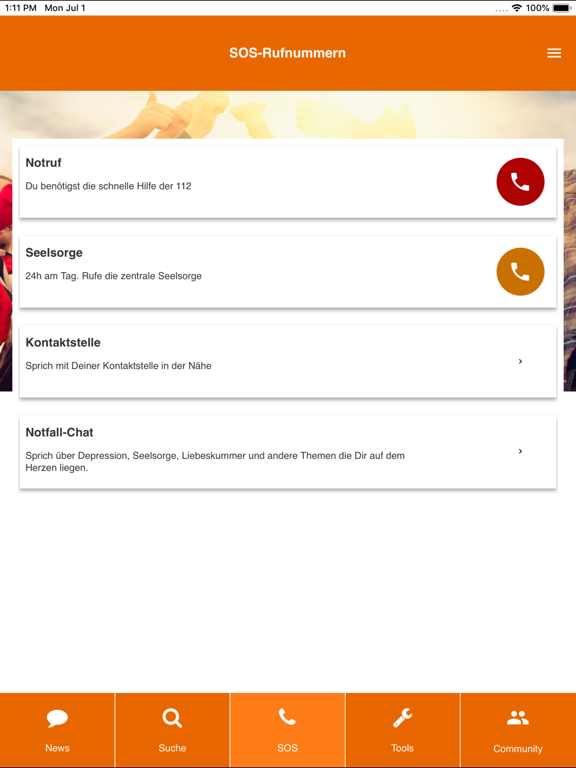This screenshot has width=576, height=768.
Task: Open the hamburger menu in the header
Action: (554, 53)
